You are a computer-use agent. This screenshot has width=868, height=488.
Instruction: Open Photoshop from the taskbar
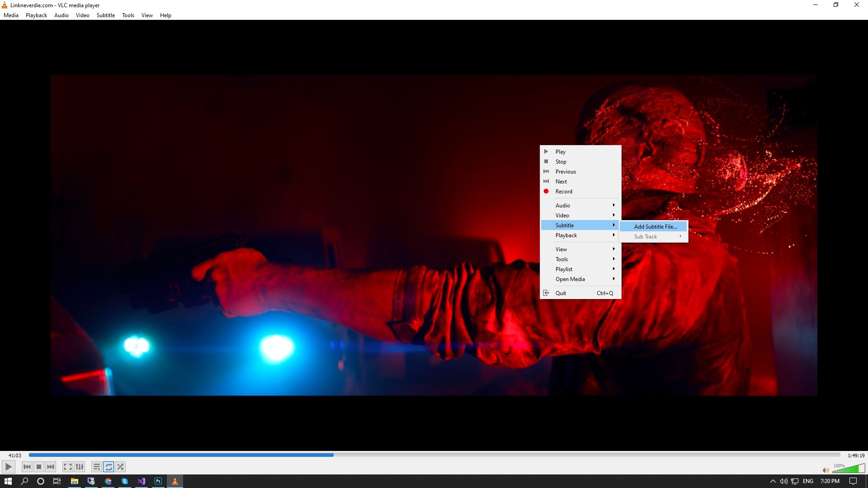[x=158, y=481]
